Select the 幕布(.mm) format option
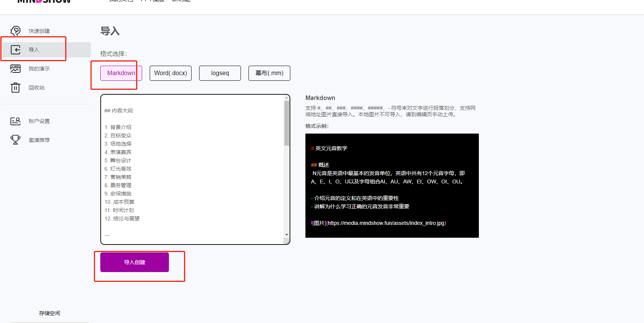The image size is (644, 323). (x=269, y=73)
